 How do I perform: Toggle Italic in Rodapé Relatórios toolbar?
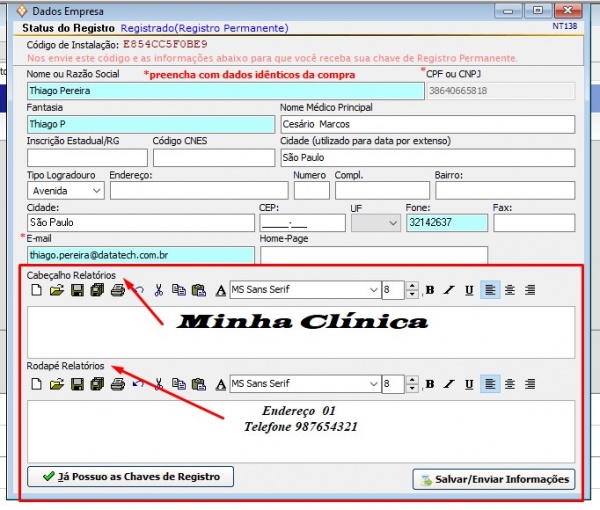pyautogui.click(x=449, y=383)
